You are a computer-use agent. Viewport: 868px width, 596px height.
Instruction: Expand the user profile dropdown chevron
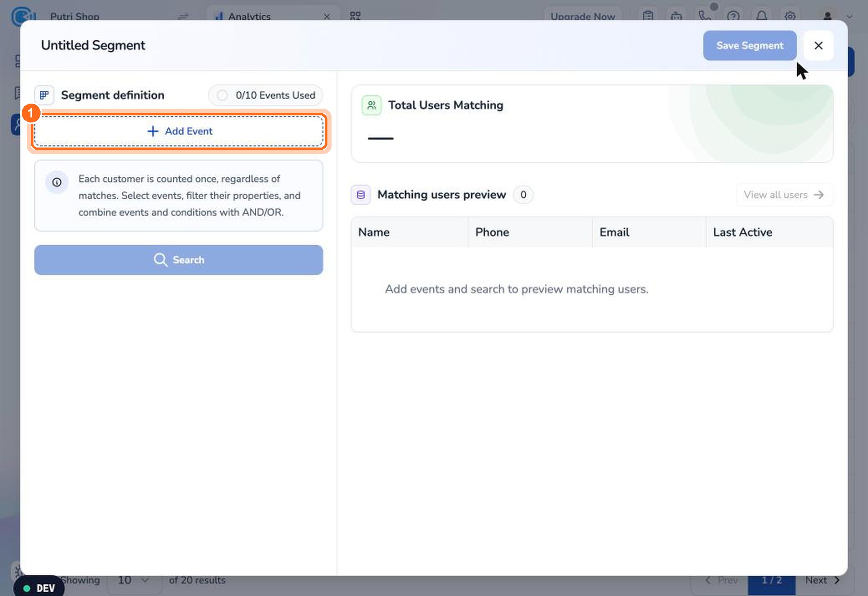849,17
